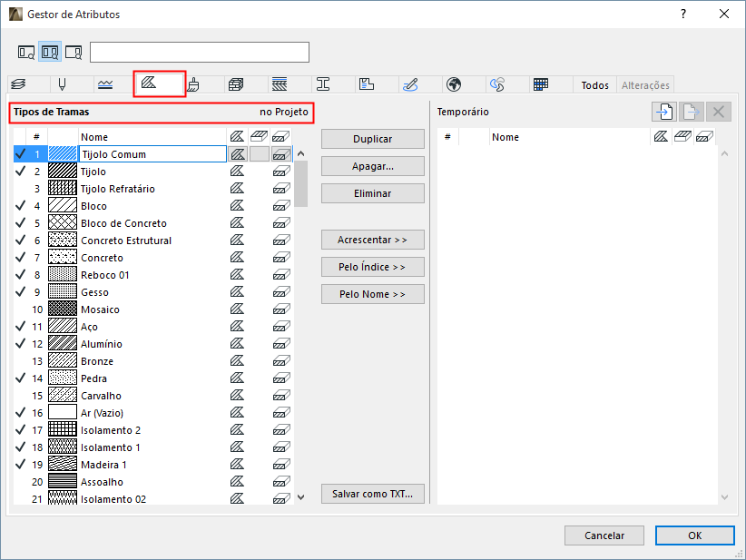Click the fill list scrollbar thumb

point(300,183)
